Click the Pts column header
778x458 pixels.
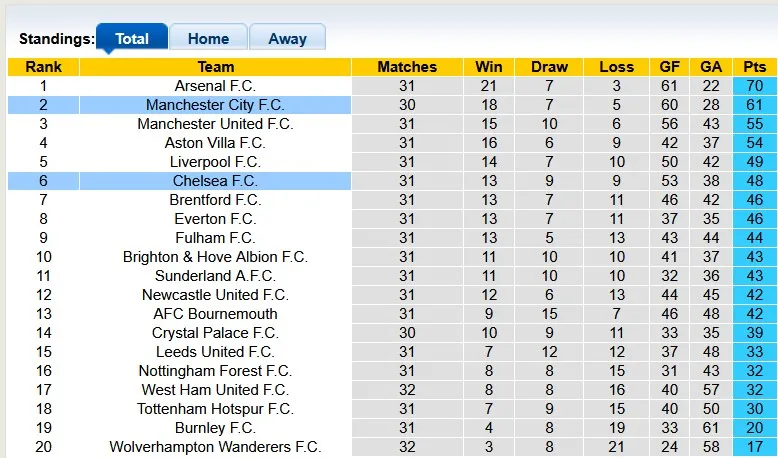tap(755, 67)
